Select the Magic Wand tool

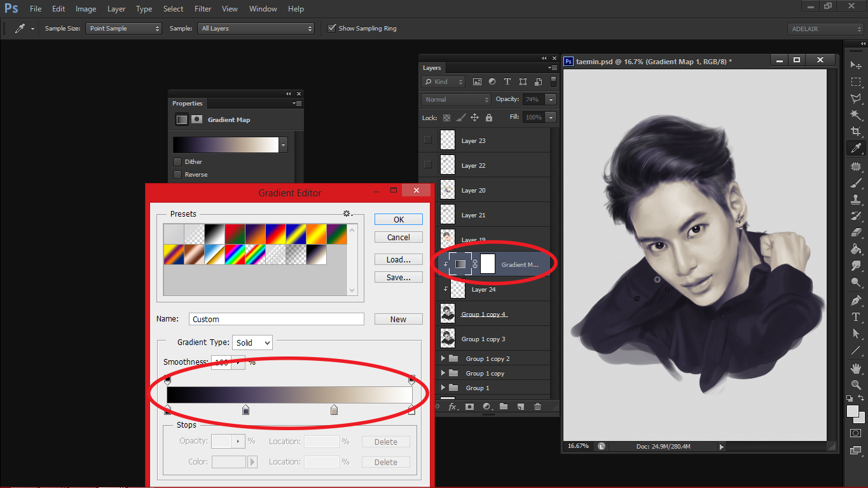click(x=856, y=115)
